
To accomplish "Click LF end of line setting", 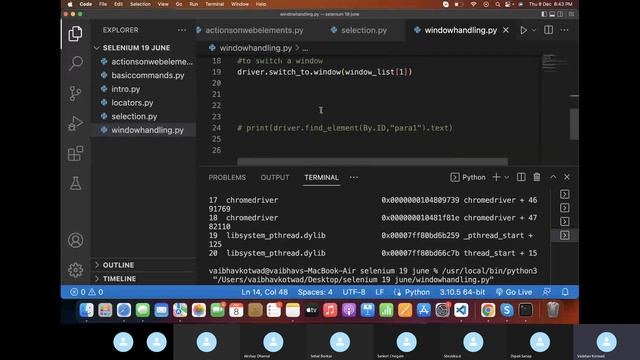I will click(x=380, y=292).
